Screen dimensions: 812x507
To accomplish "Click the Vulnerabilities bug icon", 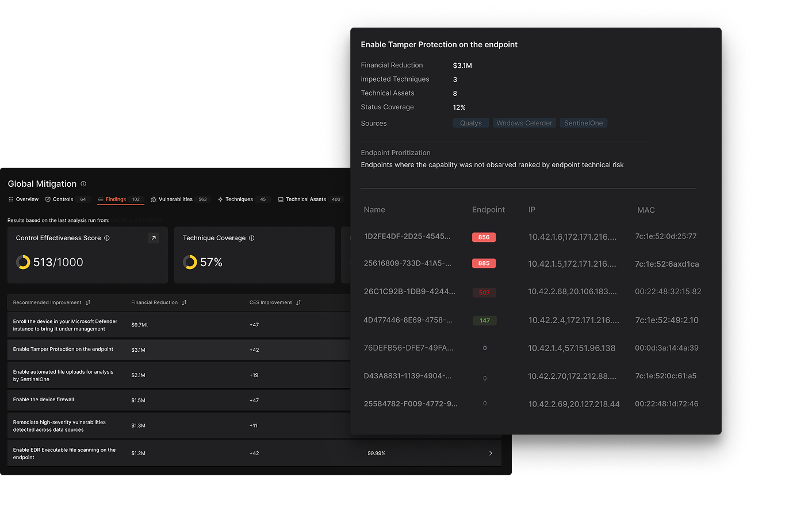I will 152,199.
